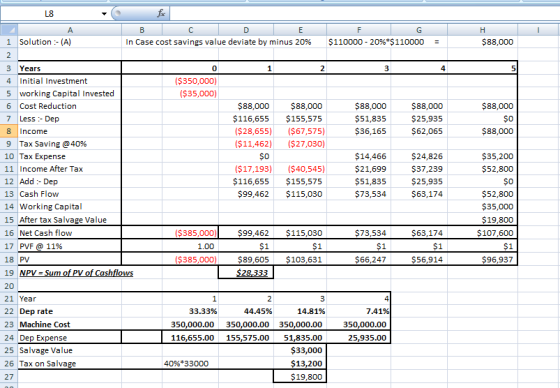
Task: Click 'Cost Reduction' row label
Action: [48, 106]
